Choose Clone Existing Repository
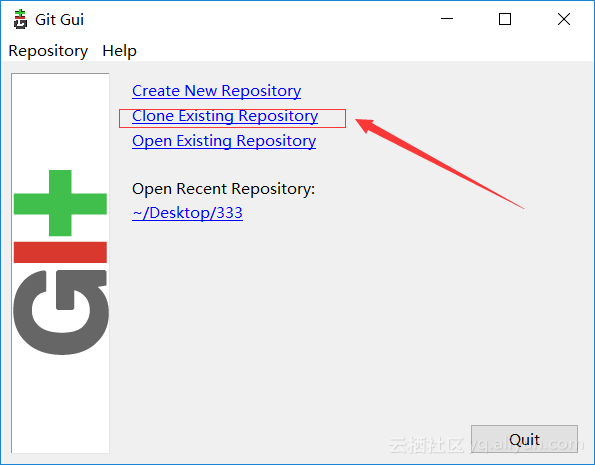The image size is (595, 465). pyautogui.click(x=225, y=116)
